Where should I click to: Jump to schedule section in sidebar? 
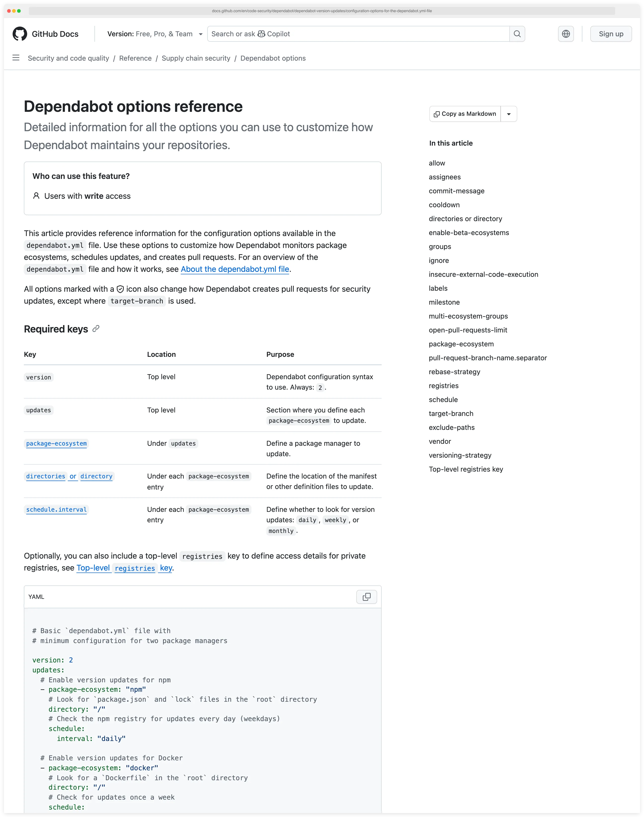443,400
